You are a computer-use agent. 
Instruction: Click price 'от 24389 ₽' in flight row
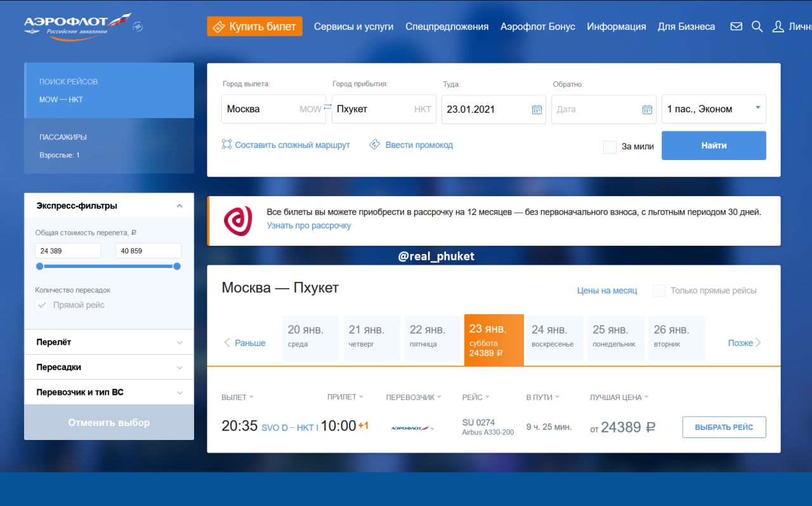tap(622, 428)
